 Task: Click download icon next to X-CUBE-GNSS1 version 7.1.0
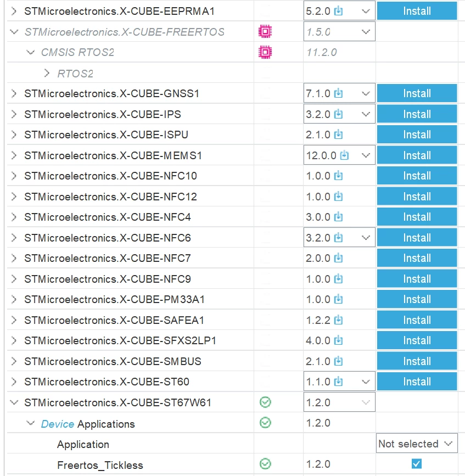coord(338,93)
